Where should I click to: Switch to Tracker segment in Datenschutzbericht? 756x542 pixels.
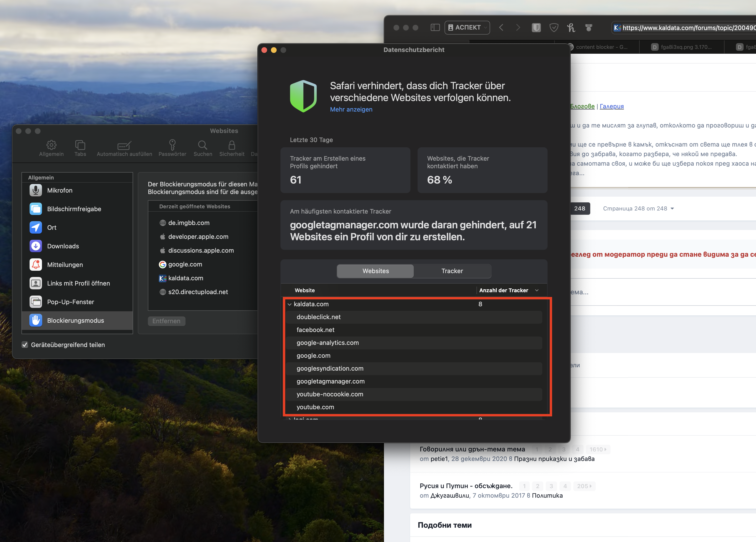click(x=452, y=271)
